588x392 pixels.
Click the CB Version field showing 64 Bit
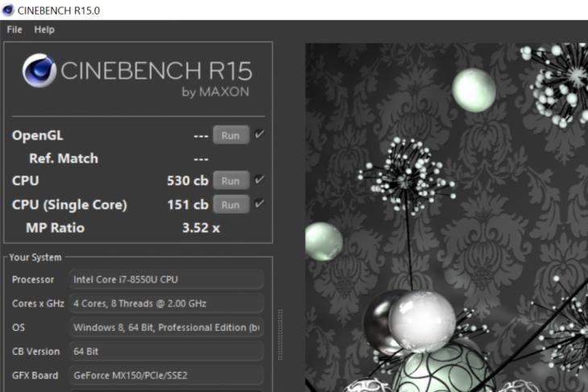point(166,352)
